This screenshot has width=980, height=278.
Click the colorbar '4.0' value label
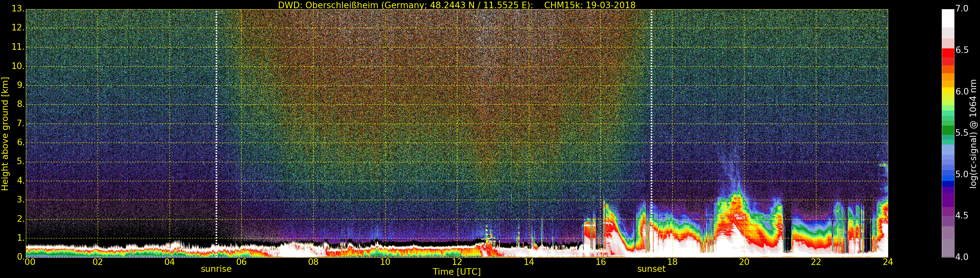point(962,257)
